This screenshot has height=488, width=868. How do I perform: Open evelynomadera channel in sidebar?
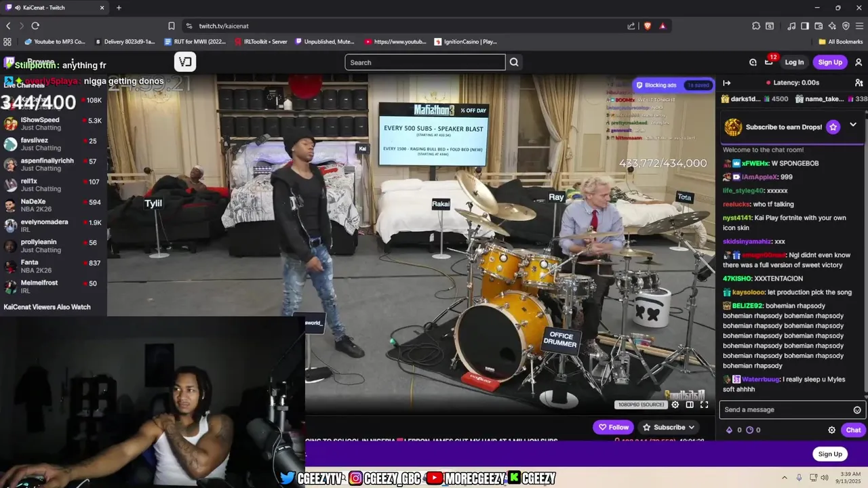pos(53,226)
